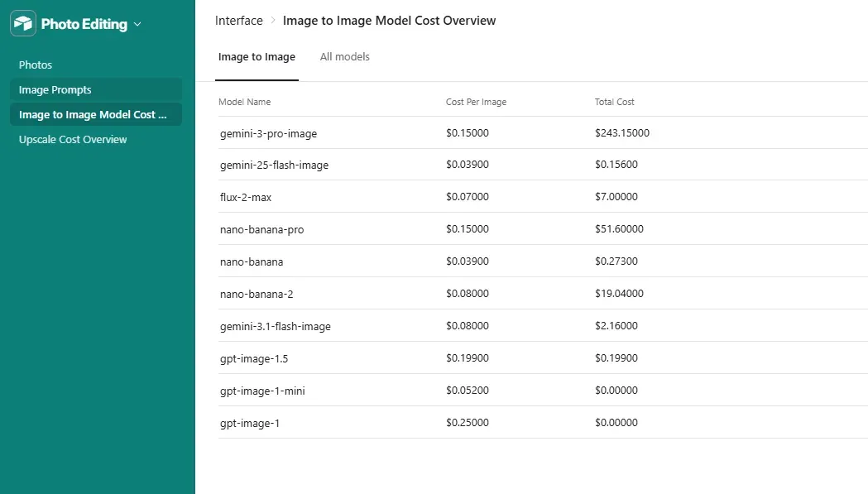868x494 pixels.
Task: Open the Photos page in sidebar
Action: tap(36, 65)
